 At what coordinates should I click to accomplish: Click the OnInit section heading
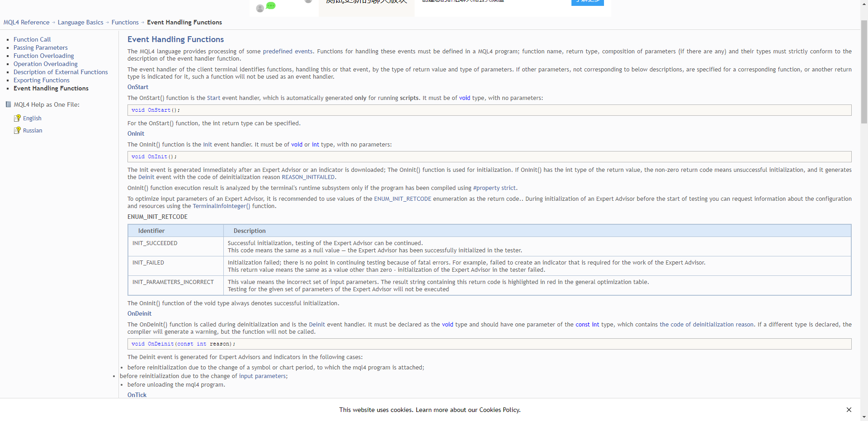click(136, 133)
